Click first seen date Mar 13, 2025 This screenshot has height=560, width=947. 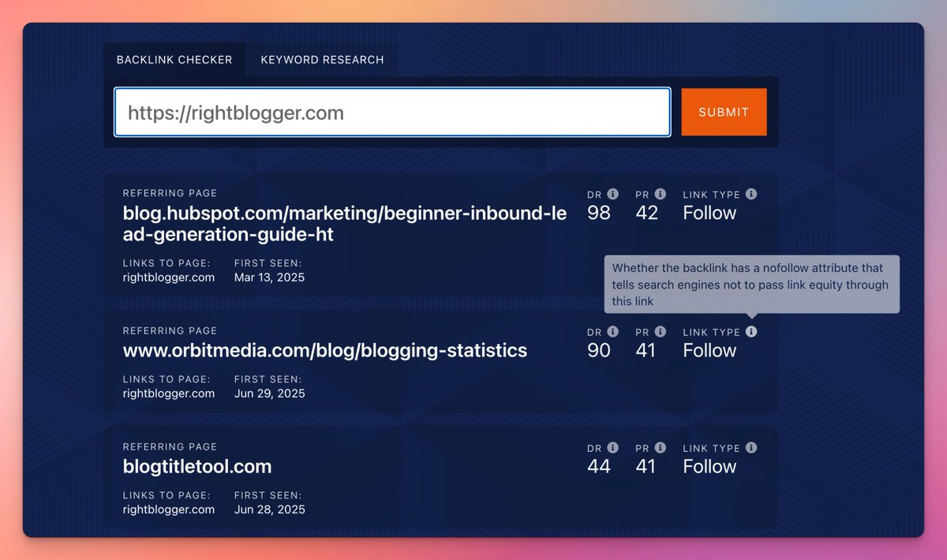[x=269, y=278]
